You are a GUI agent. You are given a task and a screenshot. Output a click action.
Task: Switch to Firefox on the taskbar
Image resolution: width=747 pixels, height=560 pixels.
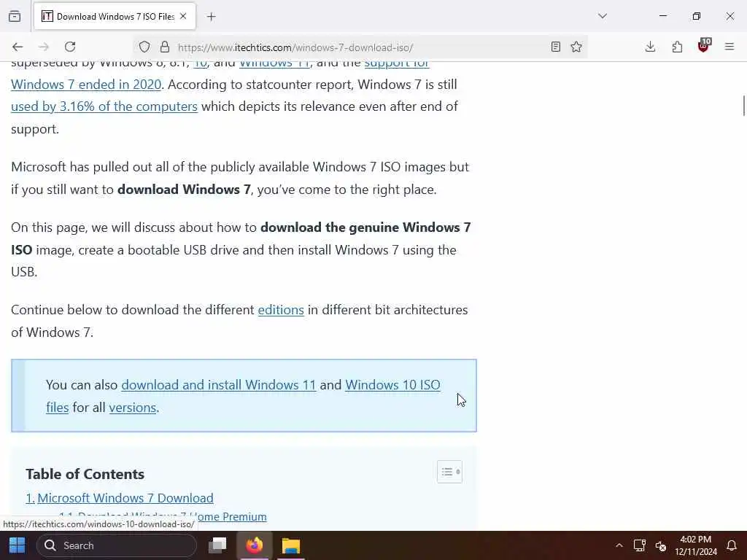pos(255,545)
